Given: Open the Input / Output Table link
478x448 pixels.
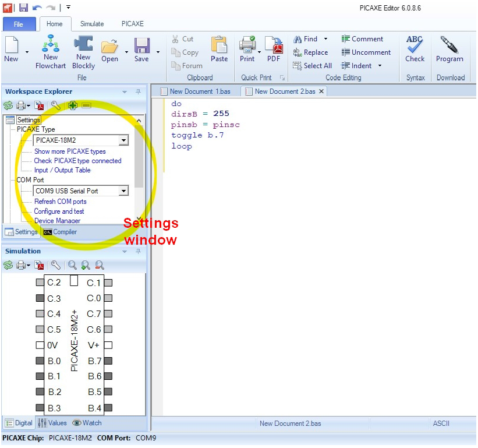Looking at the screenshot, I should [x=62, y=170].
